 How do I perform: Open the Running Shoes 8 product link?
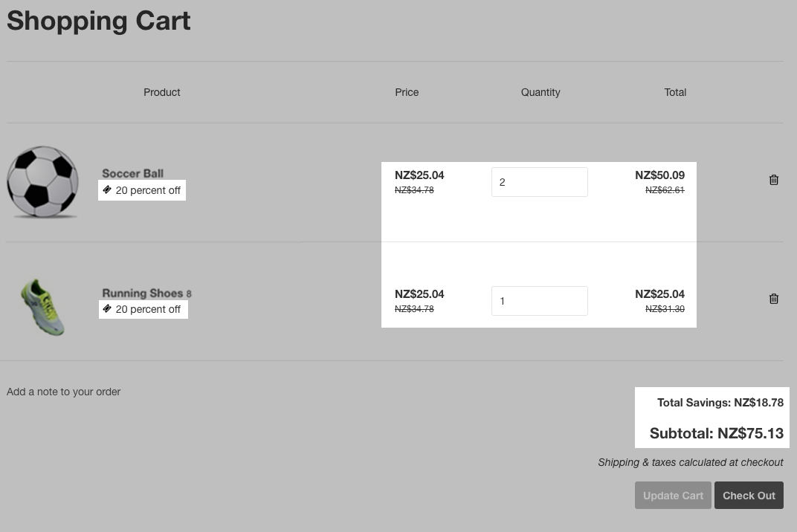tap(146, 293)
